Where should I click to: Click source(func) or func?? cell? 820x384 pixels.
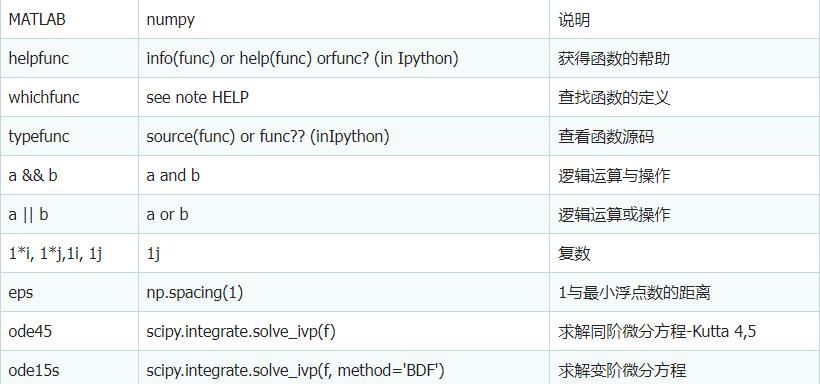(344, 136)
